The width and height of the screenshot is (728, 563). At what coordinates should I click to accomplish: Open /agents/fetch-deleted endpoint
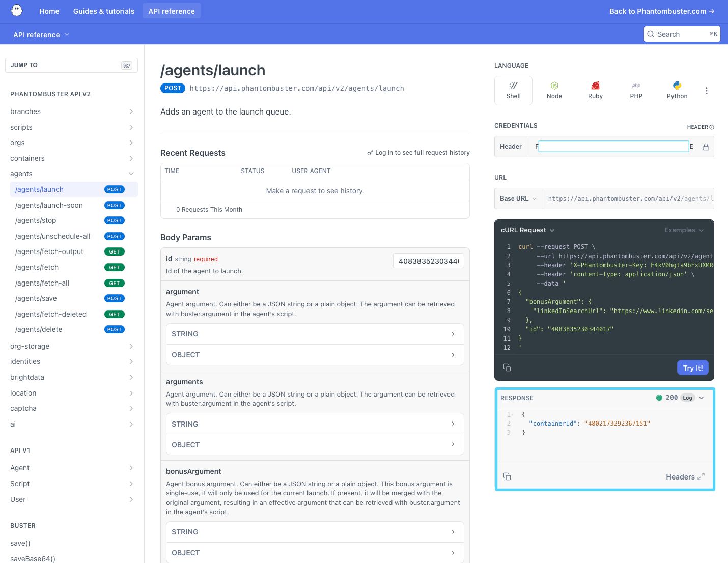click(x=74, y=314)
